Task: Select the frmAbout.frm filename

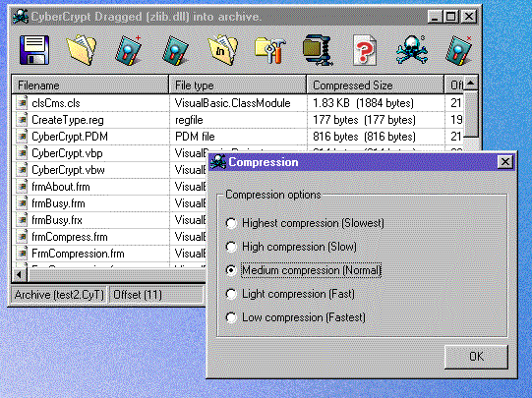Action: [60, 187]
